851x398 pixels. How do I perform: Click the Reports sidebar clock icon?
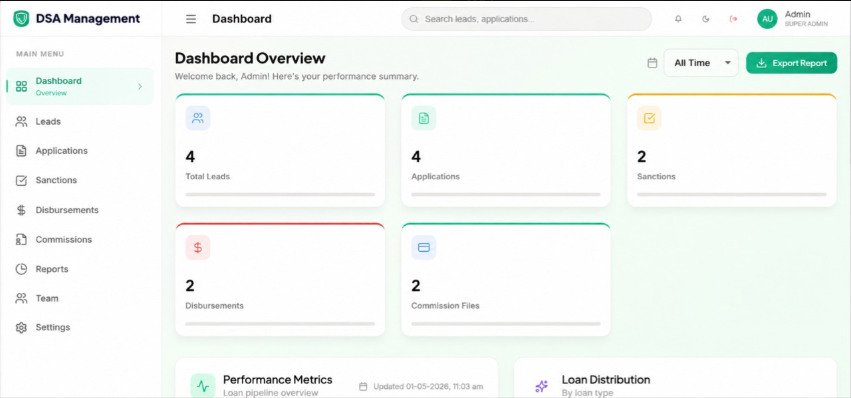21,269
